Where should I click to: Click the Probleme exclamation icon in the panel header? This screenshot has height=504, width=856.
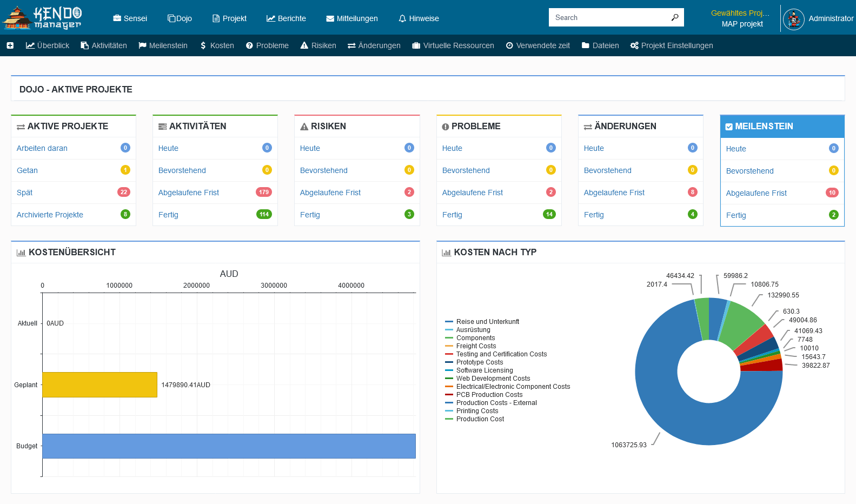click(x=446, y=127)
